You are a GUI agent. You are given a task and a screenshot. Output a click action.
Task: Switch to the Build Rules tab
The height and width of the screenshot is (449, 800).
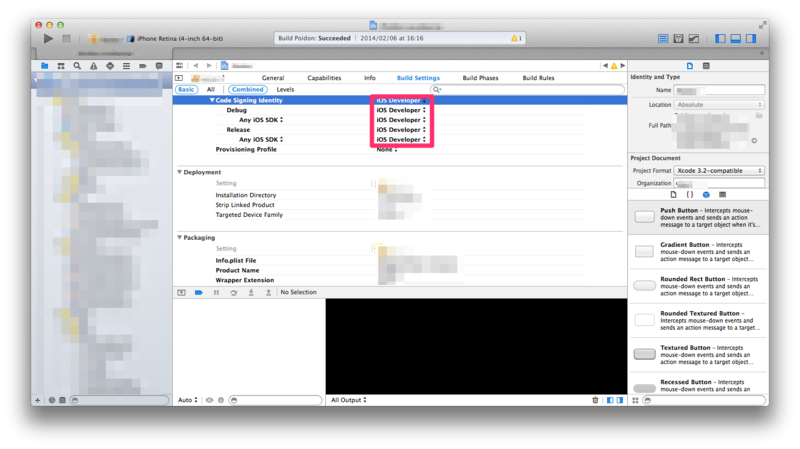538,78
